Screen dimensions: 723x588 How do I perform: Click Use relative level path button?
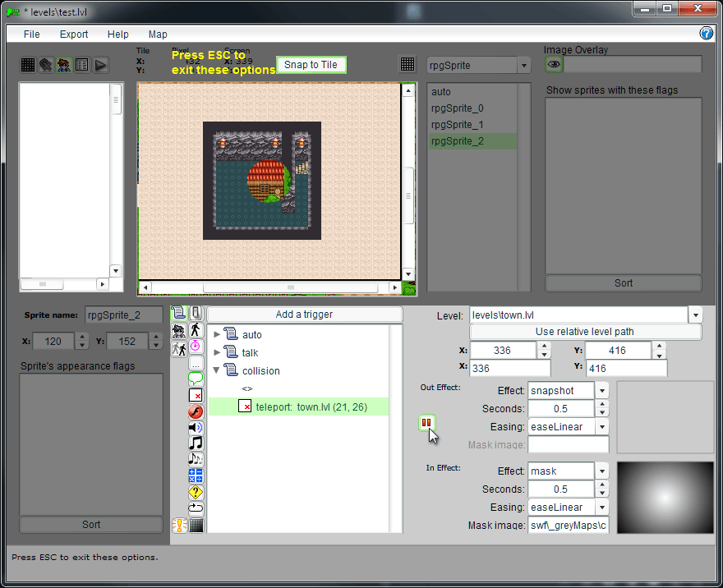coord(585,332)
